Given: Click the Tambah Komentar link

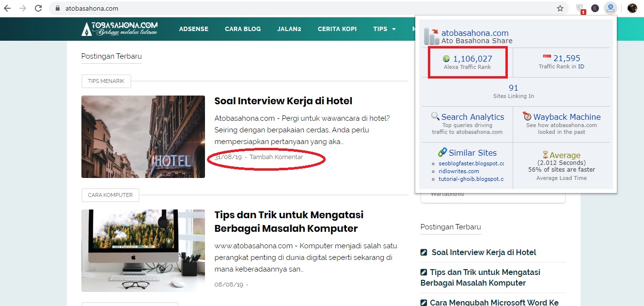Looking at the screenshot, I should click(276, 157).
